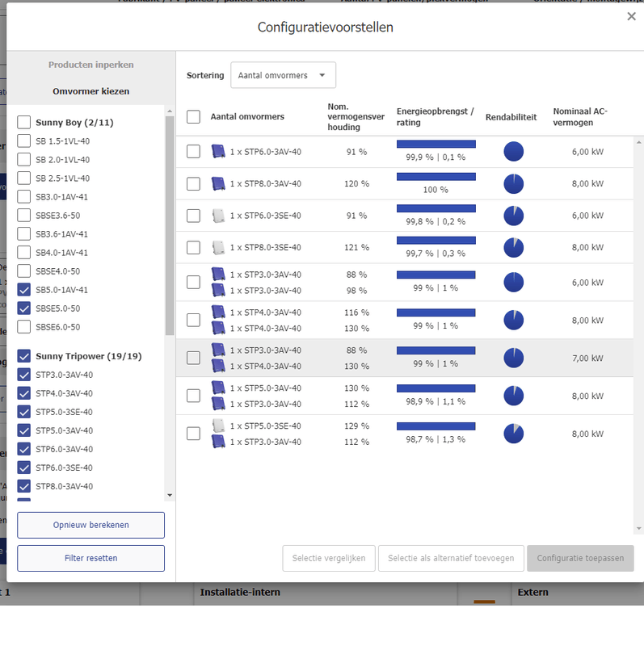This screenshot has width=644, height=646.
Task: Click Opnieuw berekenen button
Action: [90, 525]
